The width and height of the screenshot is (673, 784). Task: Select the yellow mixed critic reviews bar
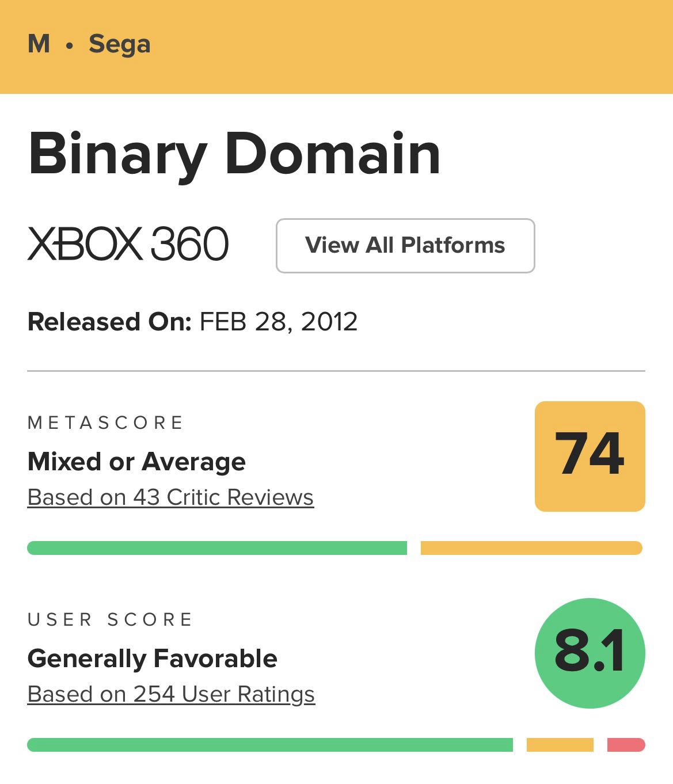click(531, 548)
